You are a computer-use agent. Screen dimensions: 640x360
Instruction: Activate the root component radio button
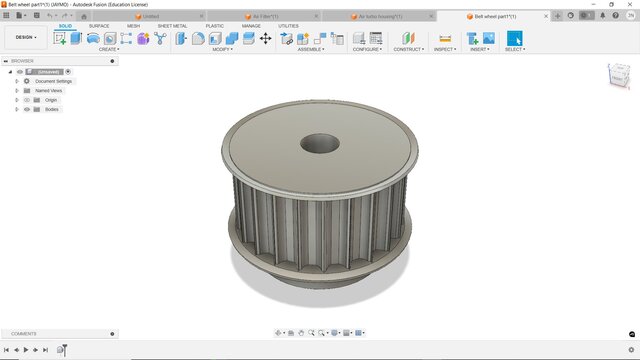tap(68, 72)
